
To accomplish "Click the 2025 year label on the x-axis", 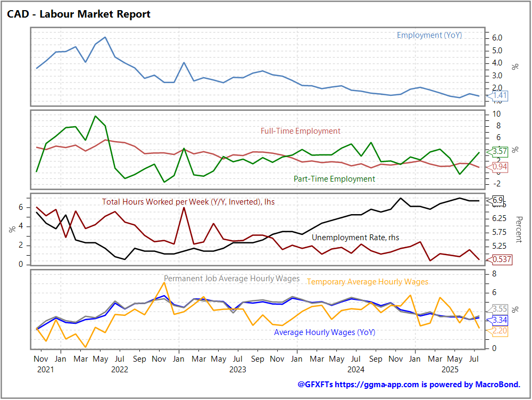I will pyautogui.click(x=450, y=370).
